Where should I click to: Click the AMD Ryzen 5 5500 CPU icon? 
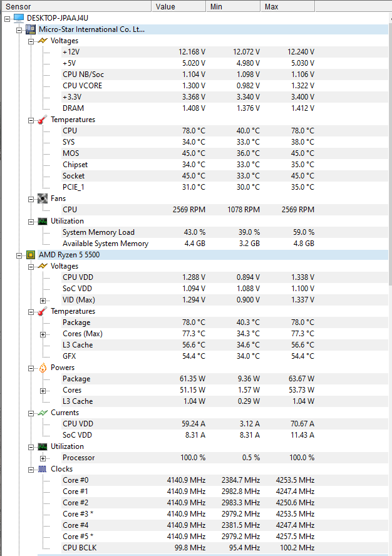[30, 255]
